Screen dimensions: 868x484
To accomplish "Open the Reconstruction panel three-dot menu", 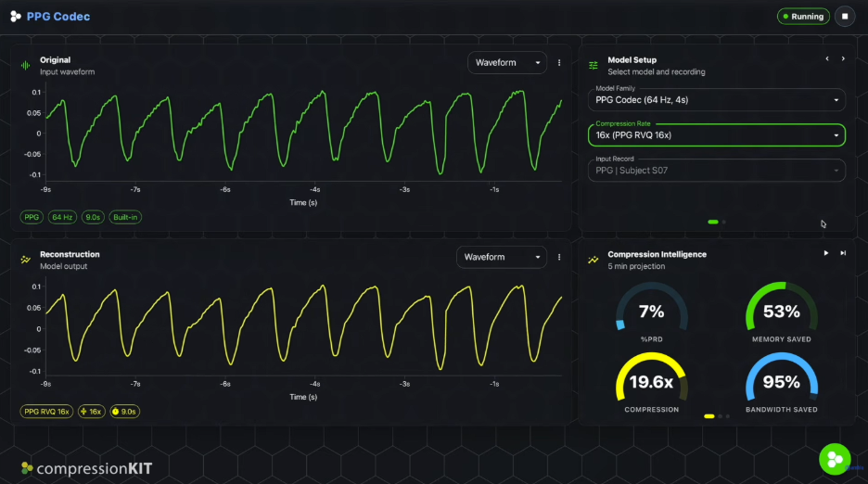I will 559,257.
